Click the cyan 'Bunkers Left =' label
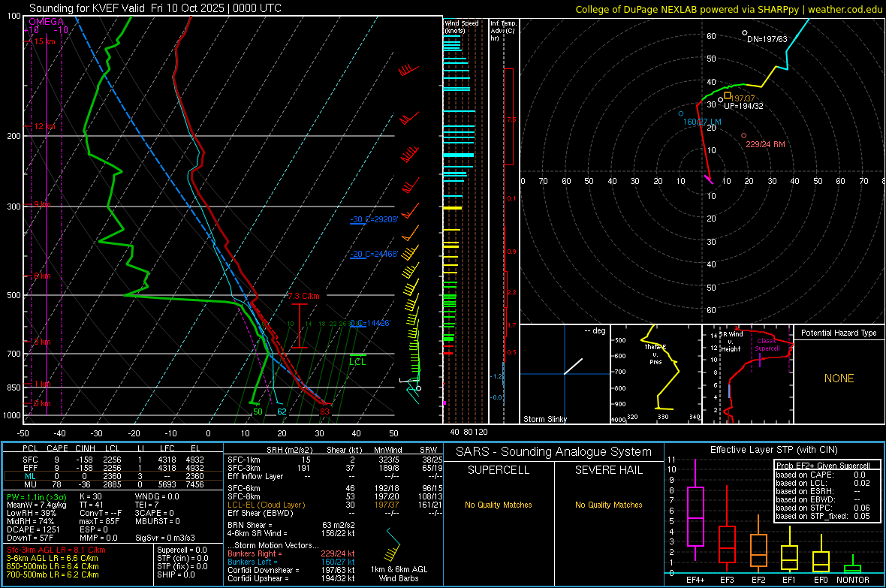Viewport: 886px width, 588px height. tap(252, 562)
